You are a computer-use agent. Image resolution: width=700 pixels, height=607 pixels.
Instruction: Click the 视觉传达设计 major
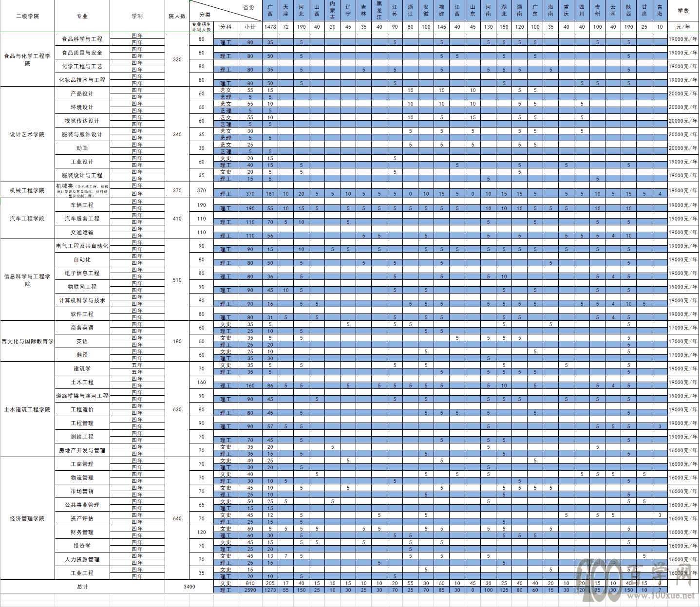click(x=82, y=121)
